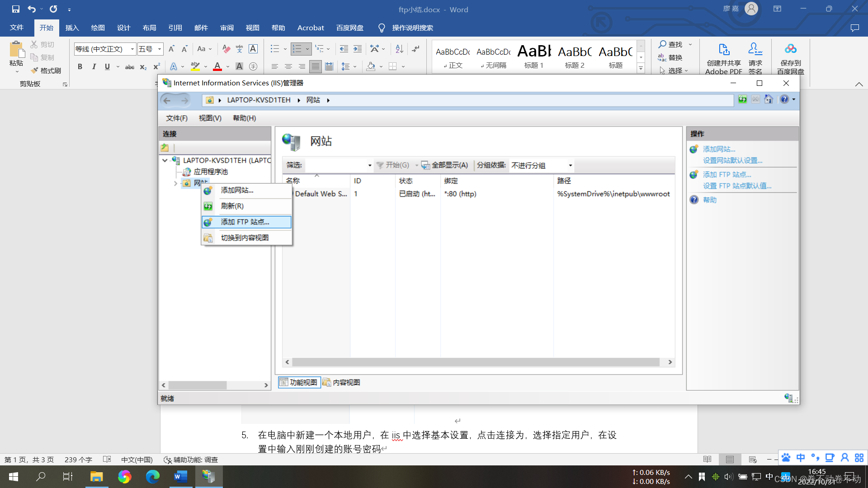868x488 pixels.
Task: Click the 添加网站 link in actions pane
Action: click(x=719, y=149)
